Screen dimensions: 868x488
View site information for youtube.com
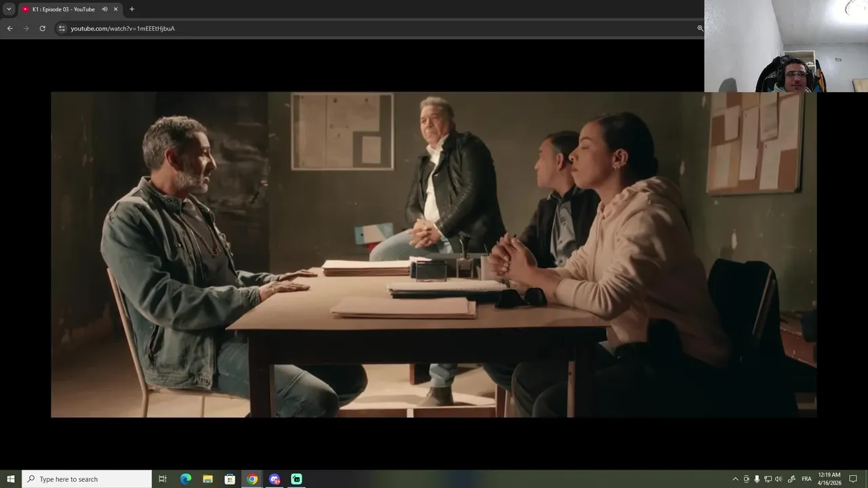(x=62, y=28)
